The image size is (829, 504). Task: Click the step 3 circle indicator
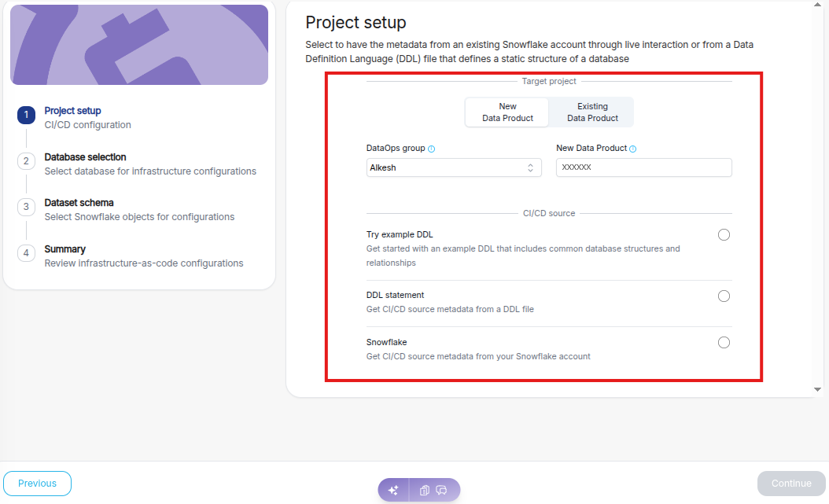(26, 207)
